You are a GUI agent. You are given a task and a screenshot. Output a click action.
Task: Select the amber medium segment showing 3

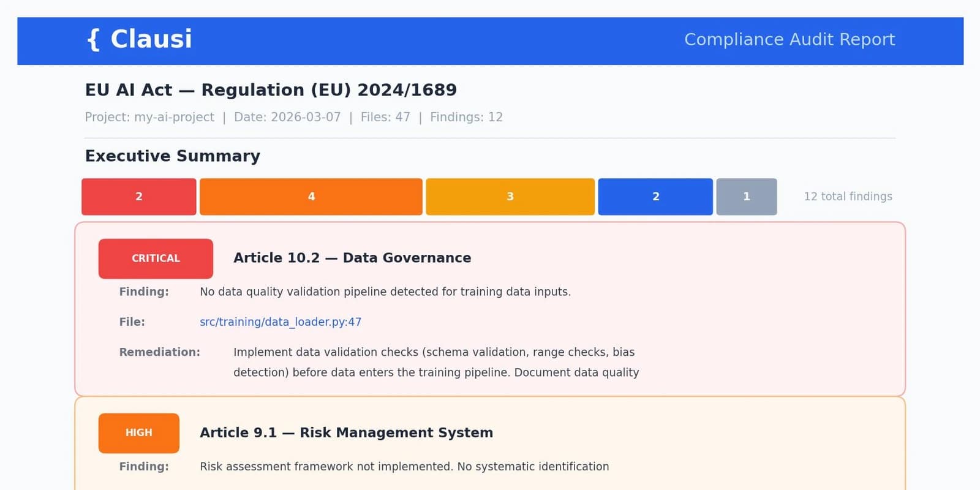[510, 197]
